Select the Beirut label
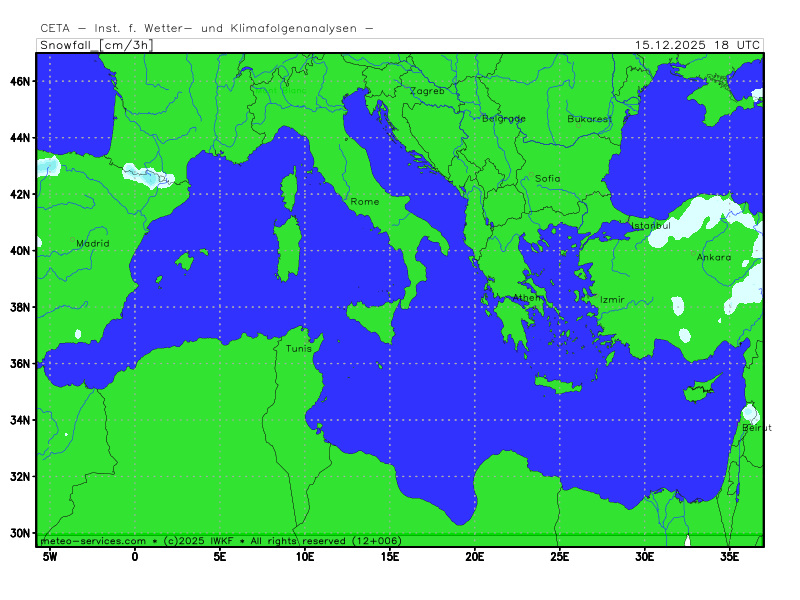 coord(757,428)
